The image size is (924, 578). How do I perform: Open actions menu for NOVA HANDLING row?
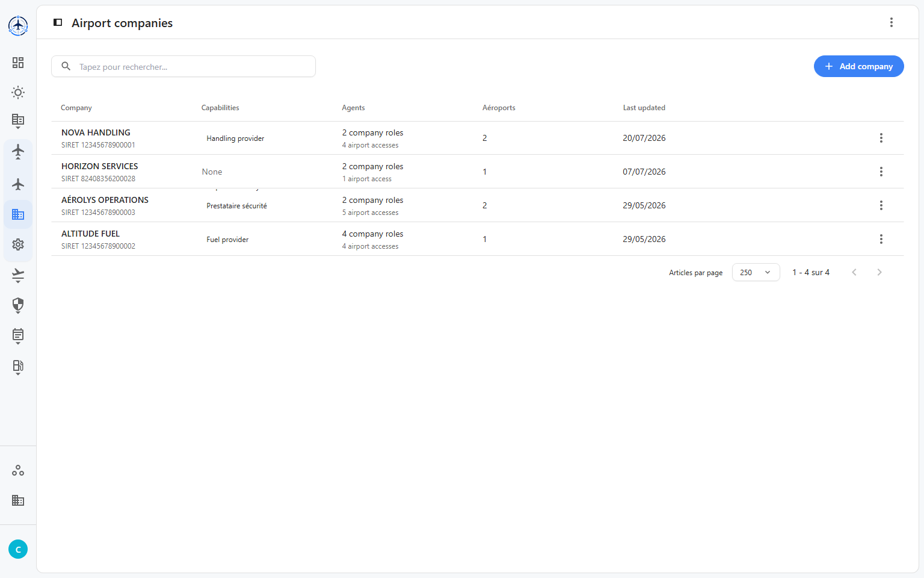[881, 138]
